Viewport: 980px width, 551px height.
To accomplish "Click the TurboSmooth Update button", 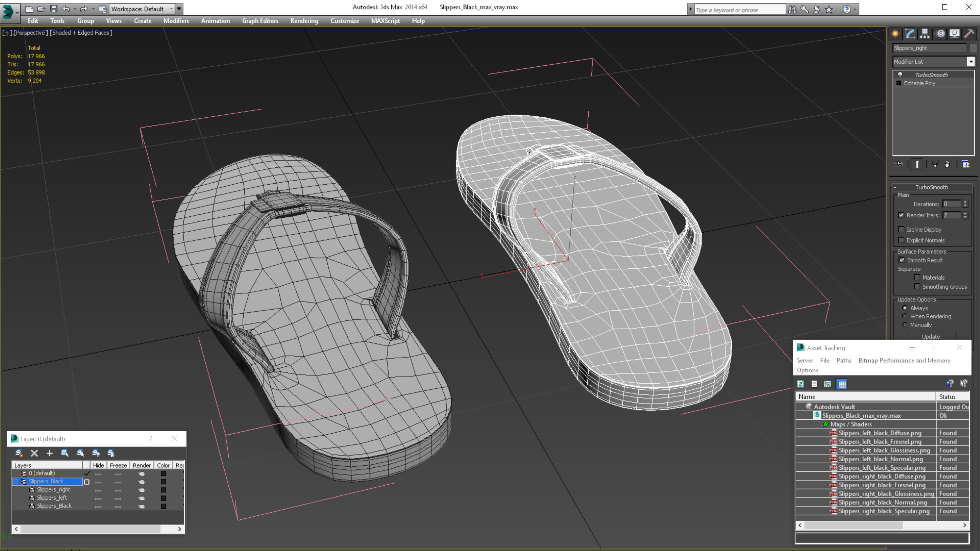I will click(931, 336).
